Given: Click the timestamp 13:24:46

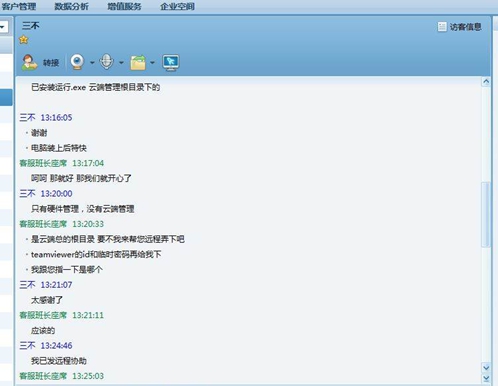Looking at the screenshot, I should pos(56,346).
